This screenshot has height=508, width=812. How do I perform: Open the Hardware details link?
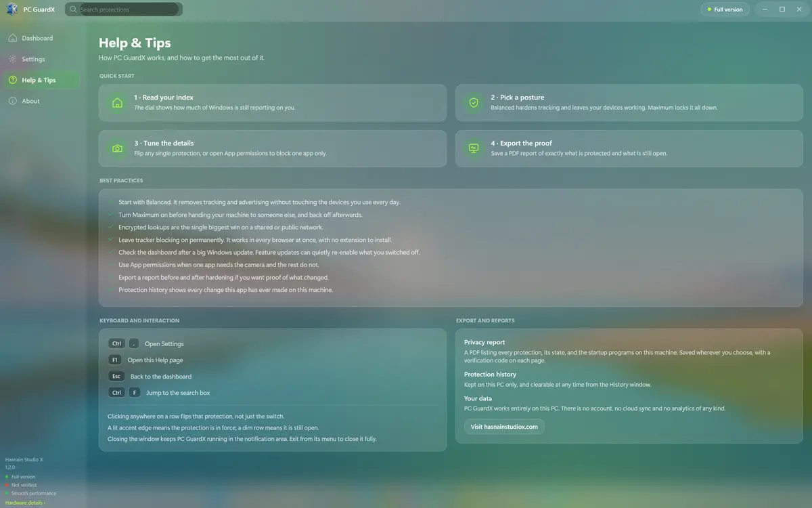pyautogui.click(x=25, y=503)
